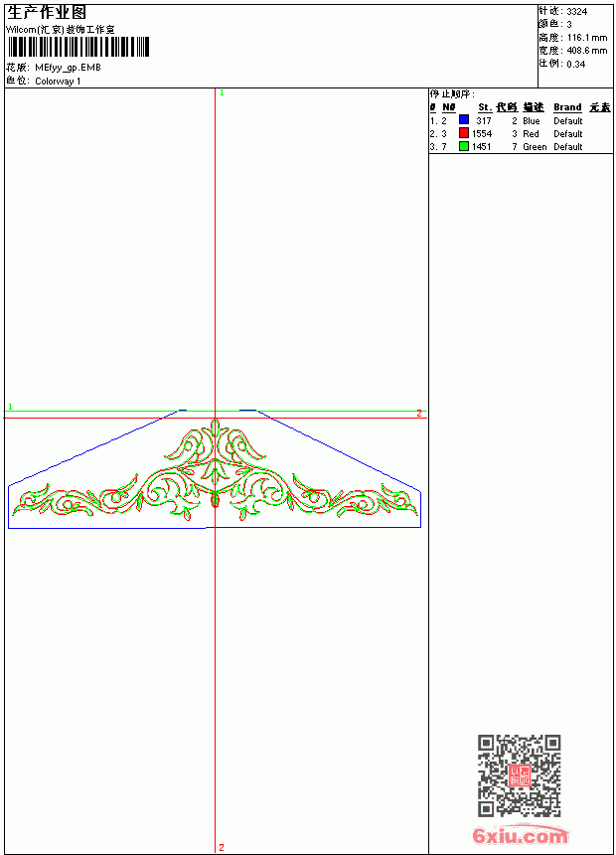Click the green embroidery scroll design center
The height and width of the screenshot is (855, 616).
tap(215, 469)
